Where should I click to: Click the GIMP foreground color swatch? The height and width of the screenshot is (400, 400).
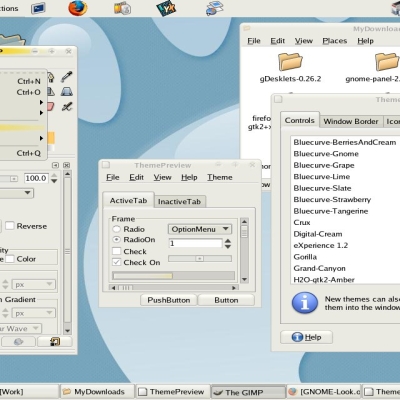(51, 138)
